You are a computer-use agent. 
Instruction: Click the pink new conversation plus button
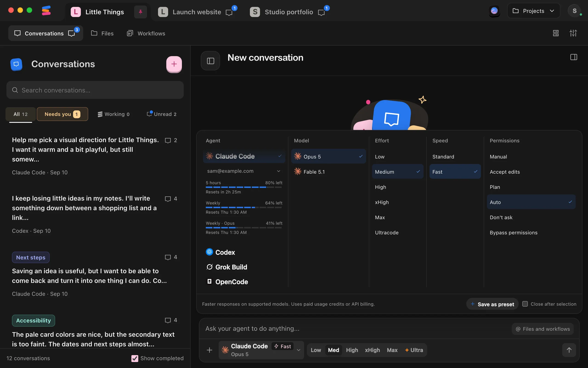(x=174, y=64)
